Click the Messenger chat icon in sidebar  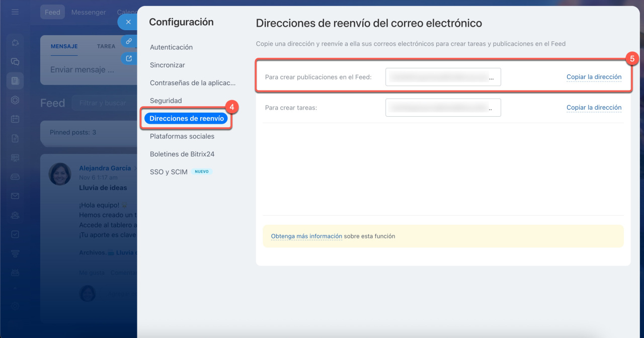15,61
